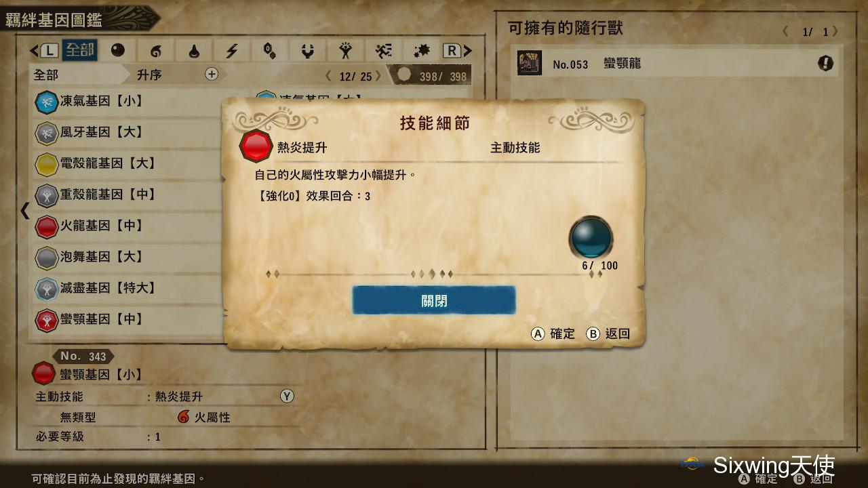Select the ice crystal element filter
The height and width of the screenshot is (488, 868).
click(x=270, y=51)
